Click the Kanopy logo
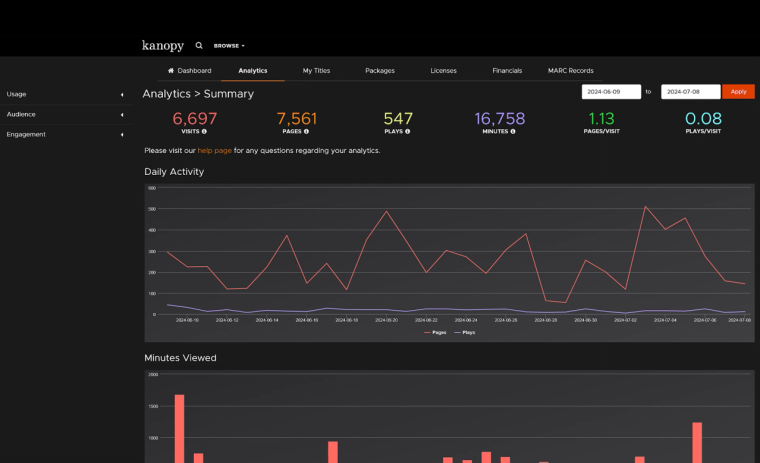The height and width of the screenshot is (463, 760). click(x=163, y=45)
